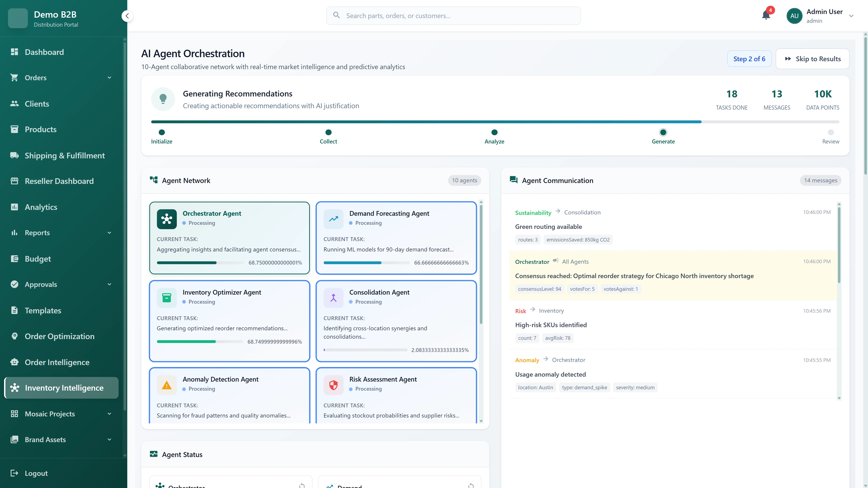Refresh the Orchestrator agent status
Viewport: 868px width, 488px height.
click(x=302, y=485)
